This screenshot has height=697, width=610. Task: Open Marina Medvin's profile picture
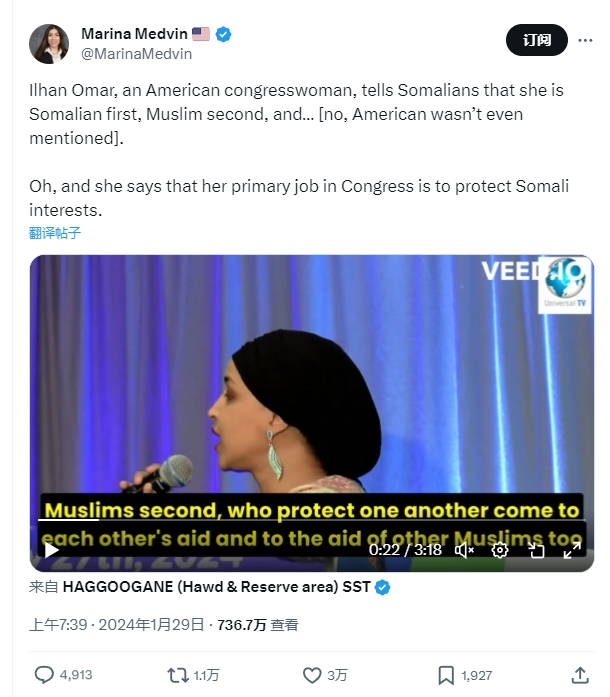tap(49, 44)
